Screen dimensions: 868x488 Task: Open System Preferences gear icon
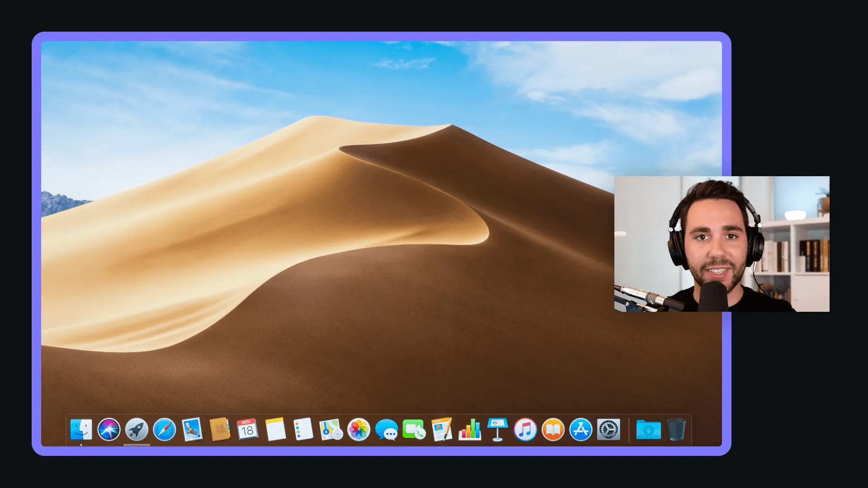click(x=609, y=429)
